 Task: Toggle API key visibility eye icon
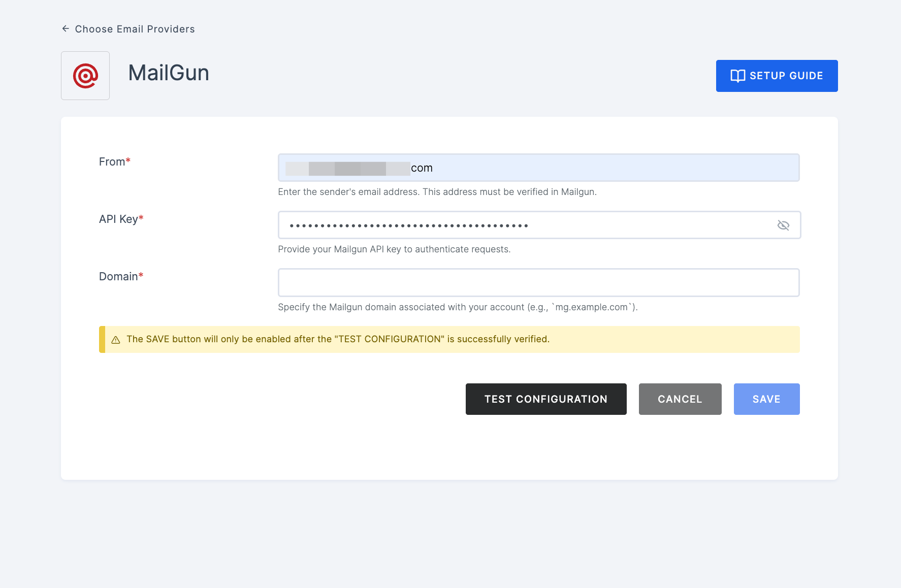pos(783,225)
